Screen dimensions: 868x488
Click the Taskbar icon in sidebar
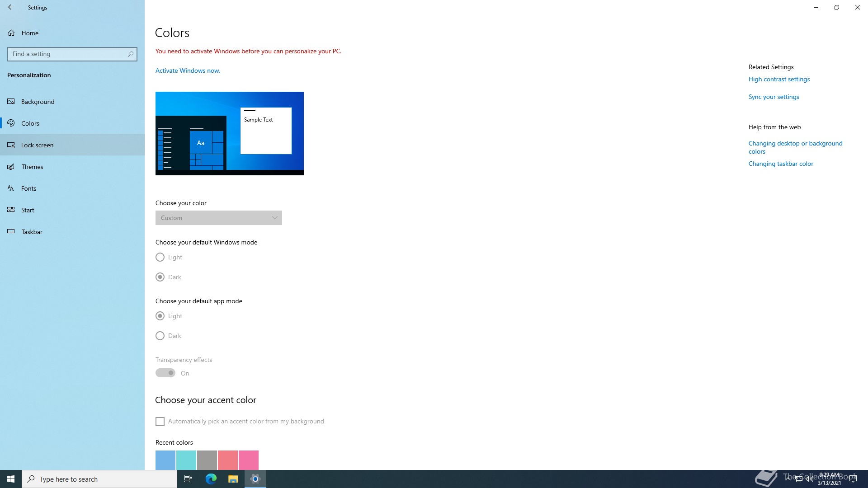(x=11, y=232)
